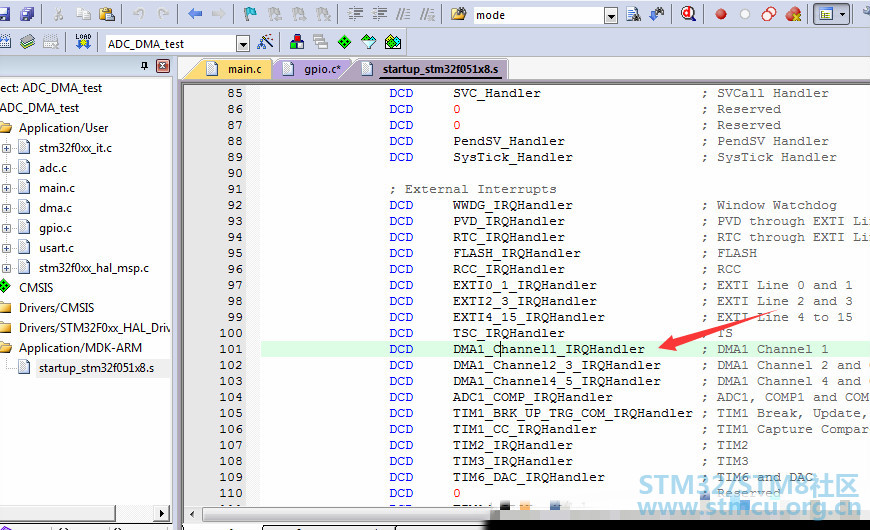Navigate backwards with the blue arrow
This screenshot has height=530, width=870.
click(x=195, y=15)
